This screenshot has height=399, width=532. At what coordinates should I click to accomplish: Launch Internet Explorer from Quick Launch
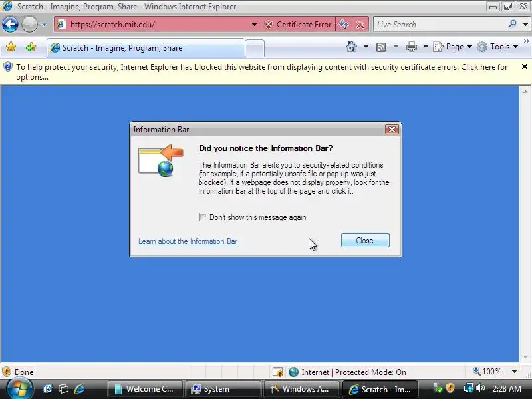79,389
